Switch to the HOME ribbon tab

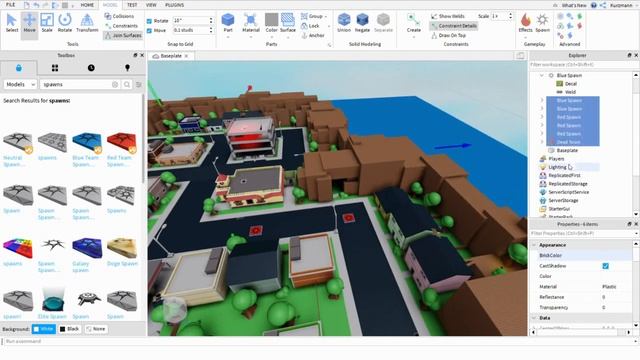87,5
